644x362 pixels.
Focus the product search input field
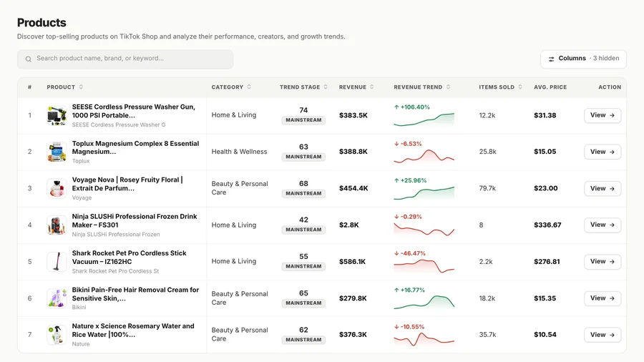[x=125, y=59]
